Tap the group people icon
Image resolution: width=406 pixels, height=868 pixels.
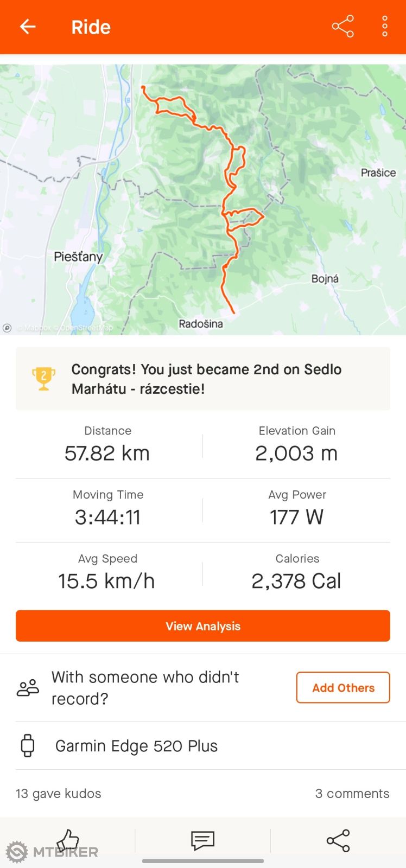(28, 688)
